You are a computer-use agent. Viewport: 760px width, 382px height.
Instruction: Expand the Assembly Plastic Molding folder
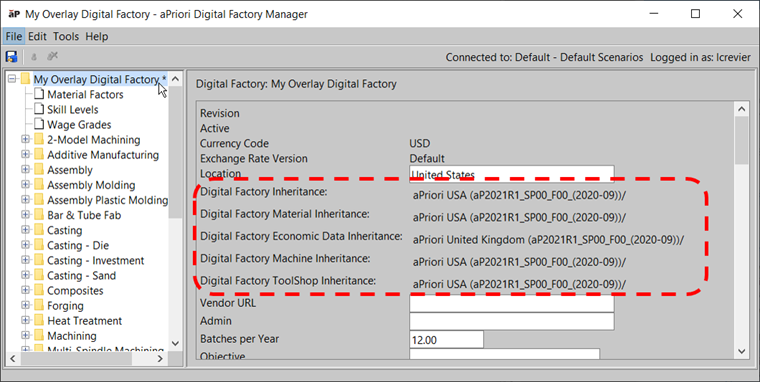[25, 200]
